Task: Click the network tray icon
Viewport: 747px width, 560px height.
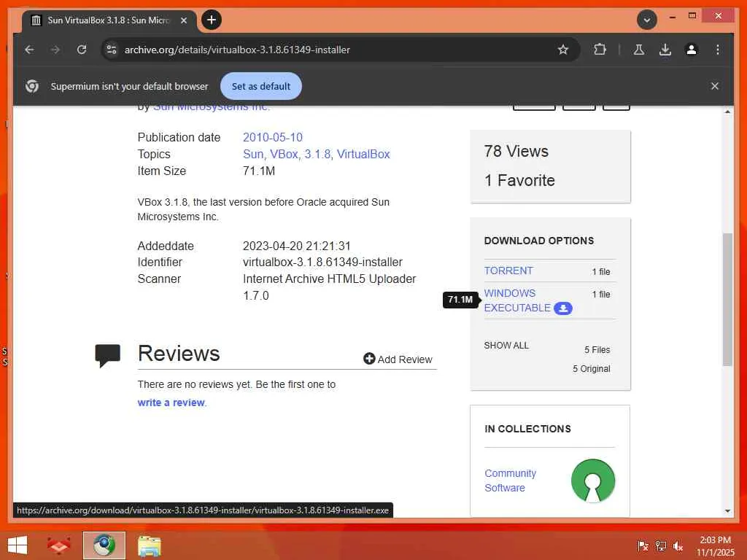Action: (660, 546)
